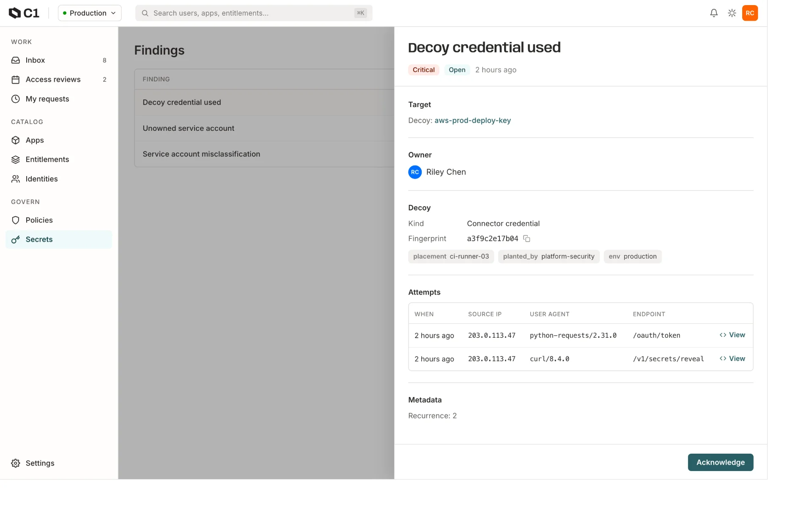
Task: Copy the fingerprint a3f9c2e17b04
Action: [527, 239]
